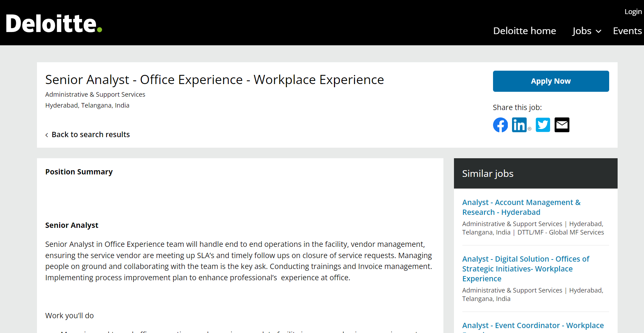
Task: Open the Jobs dropdown menu
Action: (x=586, y=31)
